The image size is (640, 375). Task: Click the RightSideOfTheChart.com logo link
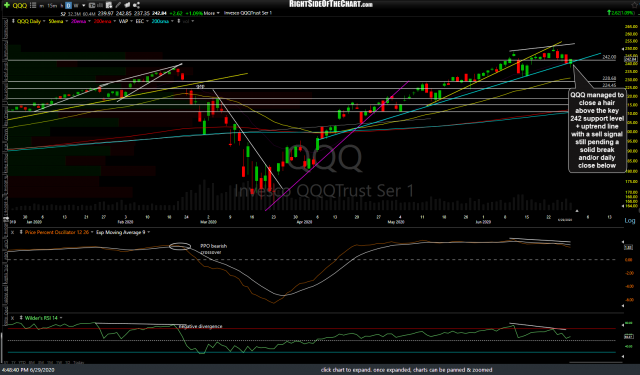click(x=331, y=4)
